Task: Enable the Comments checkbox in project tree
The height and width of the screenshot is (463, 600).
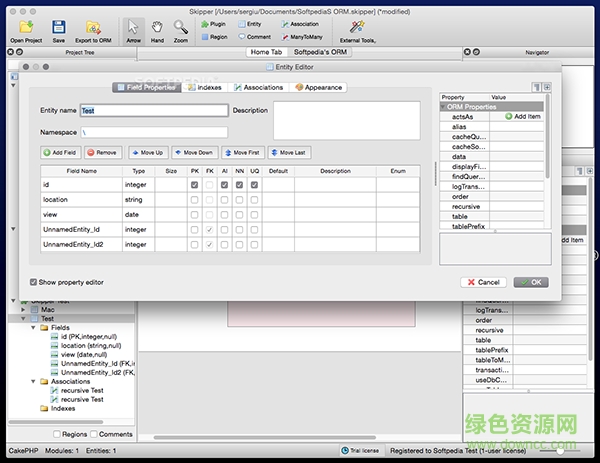Action: pyautogui.click(x=94, y=434)
